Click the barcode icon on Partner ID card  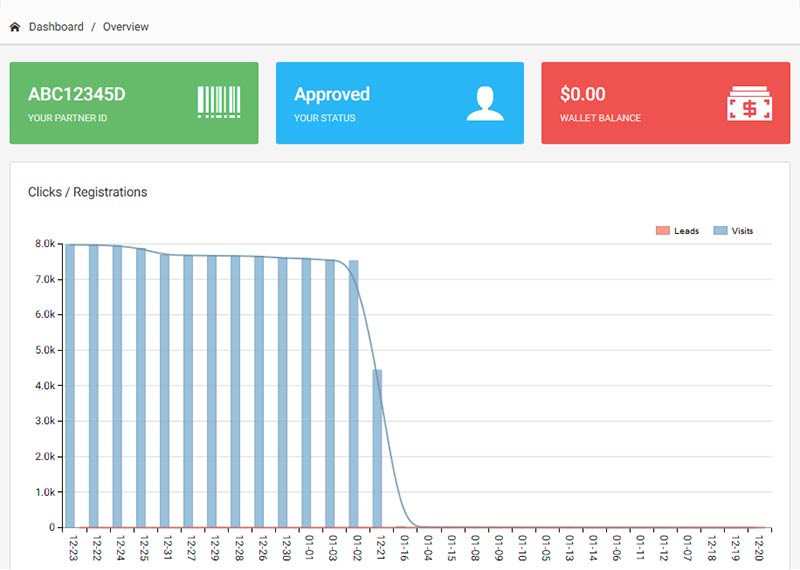click(x=219, y=102)
